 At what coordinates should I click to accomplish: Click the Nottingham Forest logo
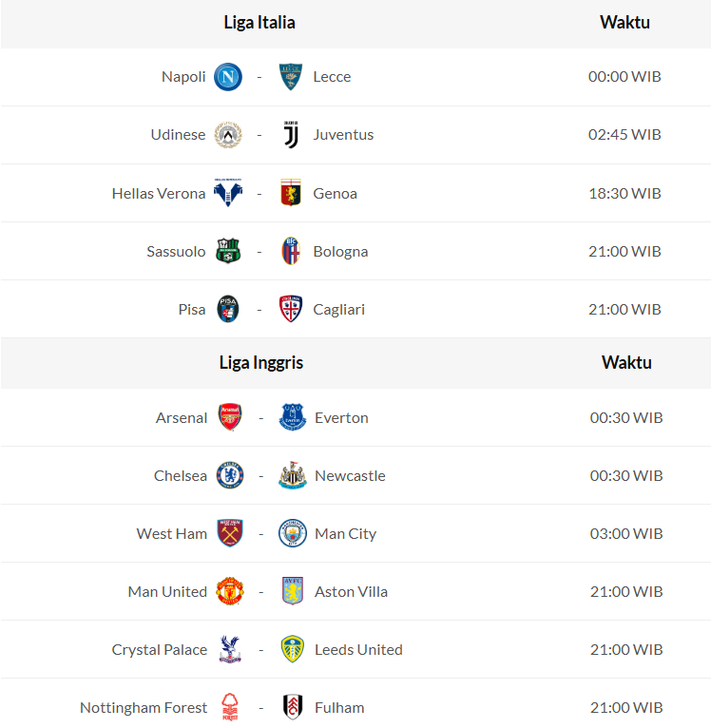point(229,708)
